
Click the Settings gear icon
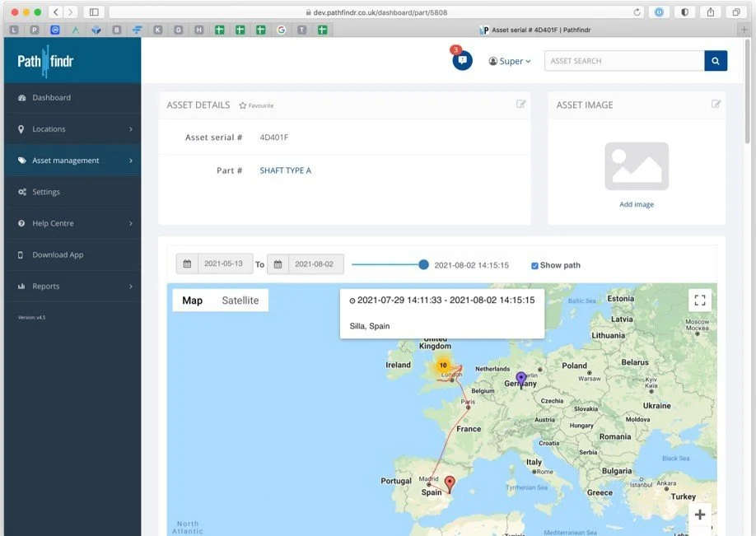(20, 192)
